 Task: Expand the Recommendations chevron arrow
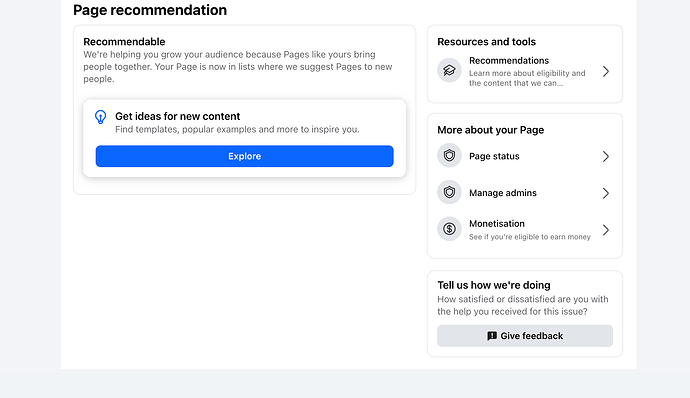click(x=606, y=71)
